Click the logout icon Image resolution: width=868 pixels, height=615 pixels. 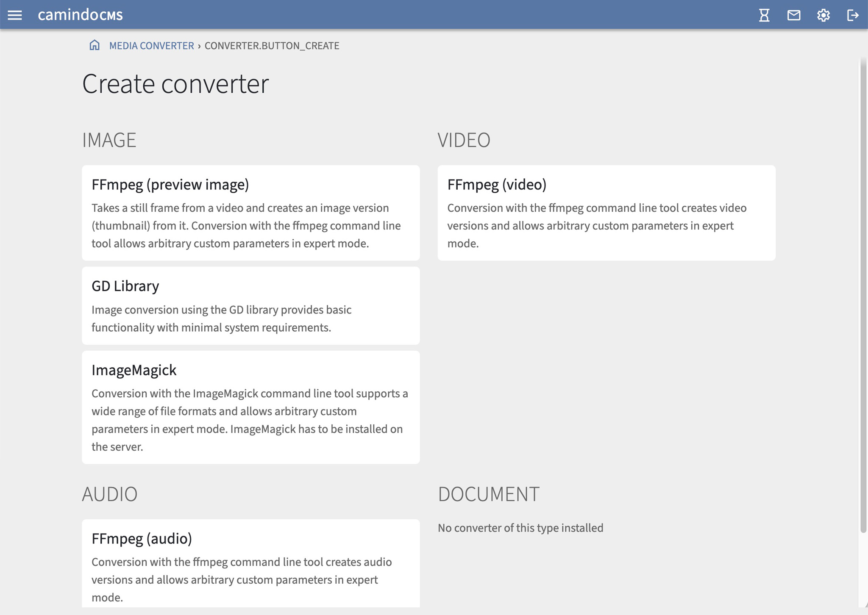(x=853, y=15)
